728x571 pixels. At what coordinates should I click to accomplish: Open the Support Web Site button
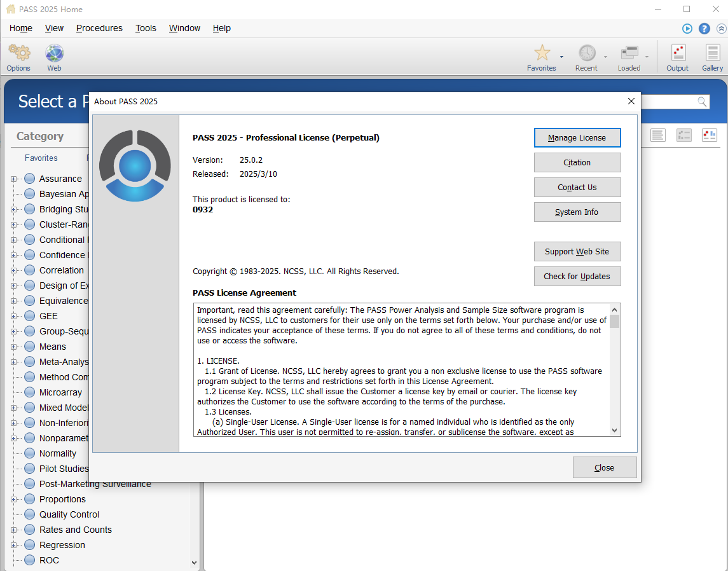[577, 252]
